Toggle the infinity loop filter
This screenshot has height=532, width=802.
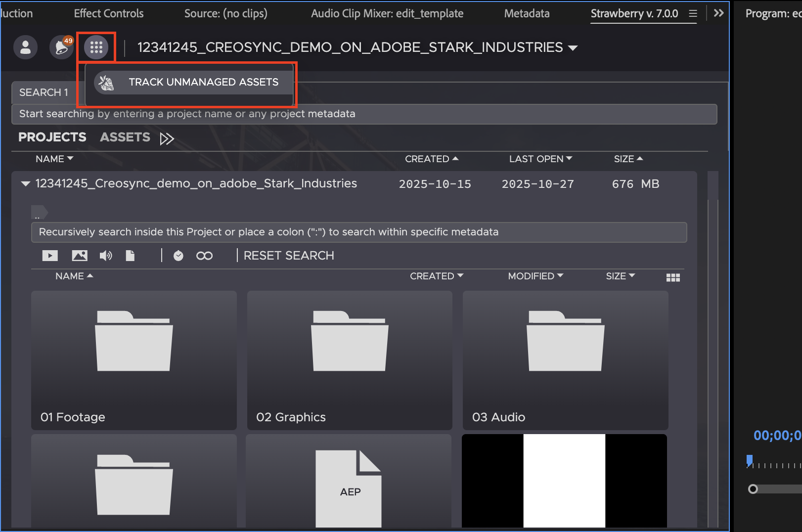[x=204, y=256]
